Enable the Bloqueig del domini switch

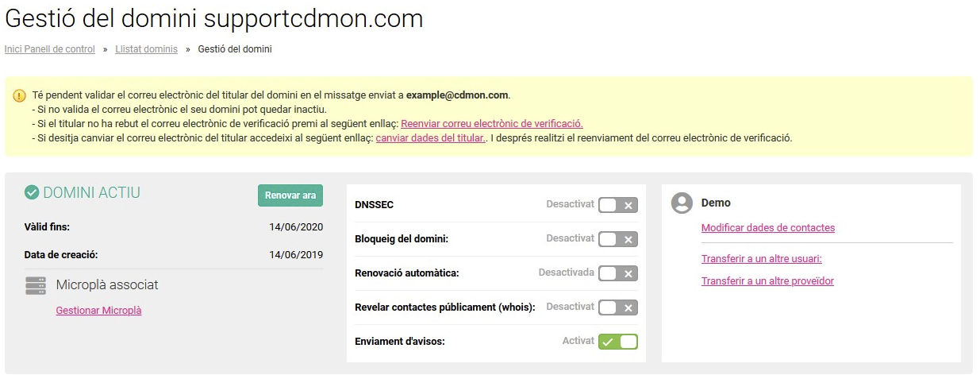click(618, 239)
